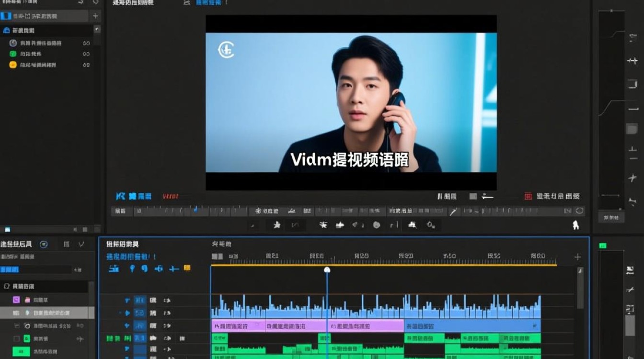
Task: Select the highlighted gray row in the layer list
Action: click(44, 313)
